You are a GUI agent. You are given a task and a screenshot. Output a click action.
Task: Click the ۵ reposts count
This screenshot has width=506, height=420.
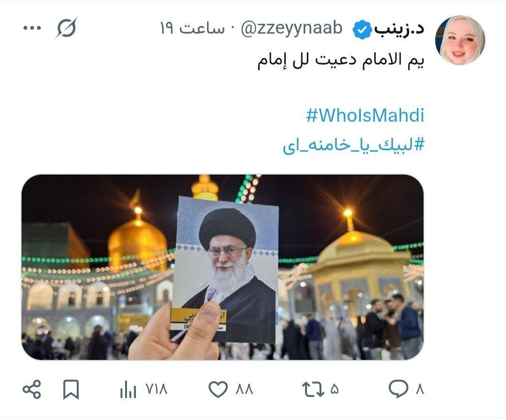coord(335,390)
